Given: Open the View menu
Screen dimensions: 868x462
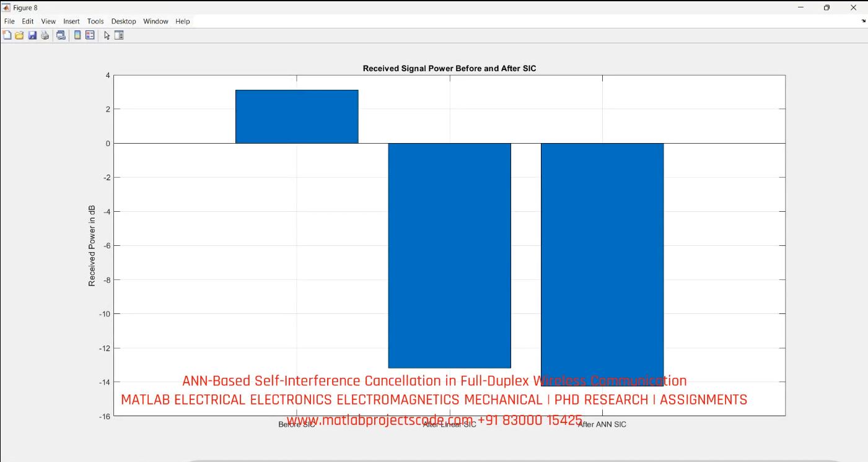Looking at the screenshot, I should point(48,21).
